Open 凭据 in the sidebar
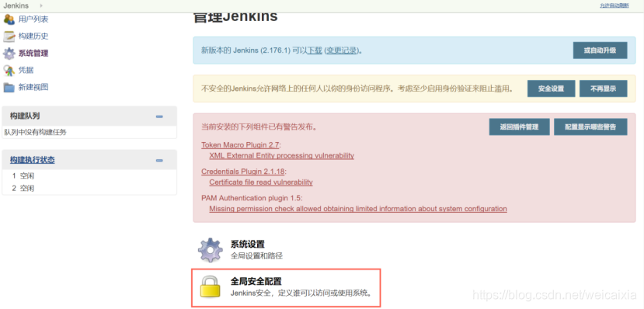 pyautogui.click(x=26, y=70)
